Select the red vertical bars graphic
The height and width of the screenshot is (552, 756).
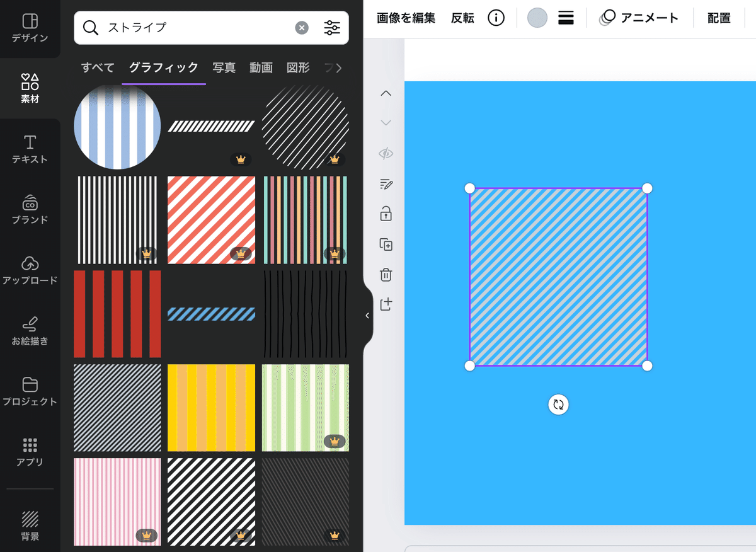pyautogui.click(x=117, y=314)
